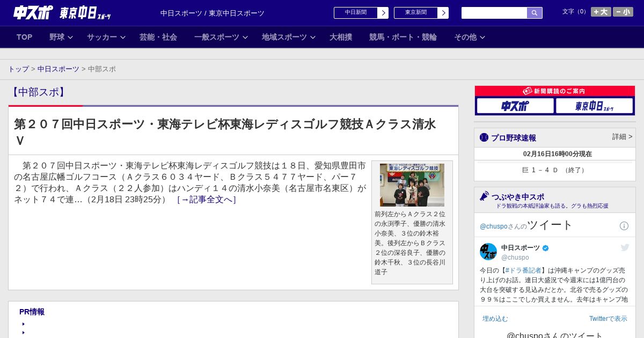Click the chuspo Twitter avatar
Viewport: 644px width, 338px height.
point(488,252)
